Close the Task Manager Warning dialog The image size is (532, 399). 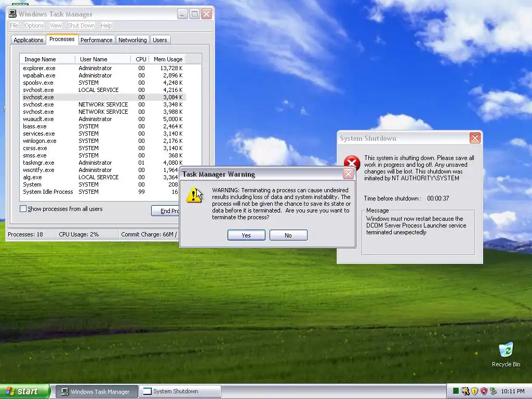[x=348, y=174]
